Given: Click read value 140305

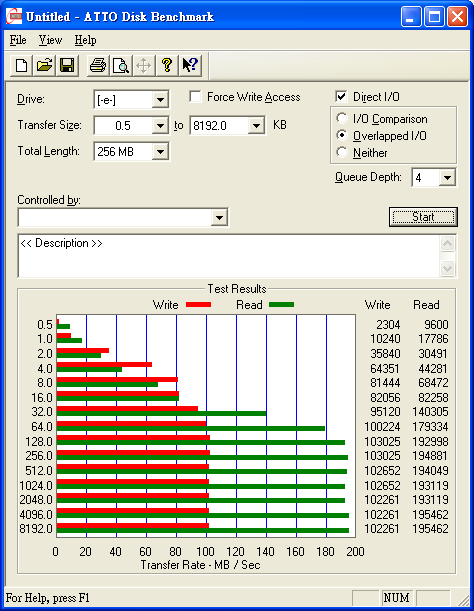Looking at the screenshot, I should 430,412.
